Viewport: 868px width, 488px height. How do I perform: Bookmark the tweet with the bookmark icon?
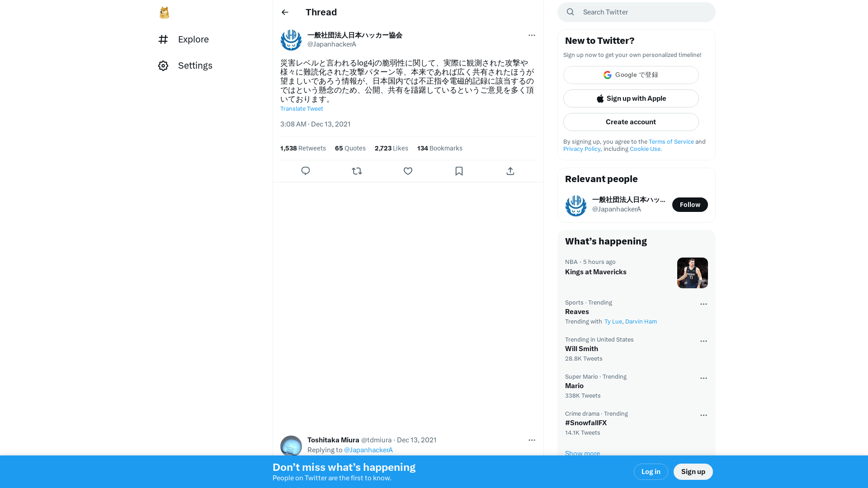coord(459,171)
